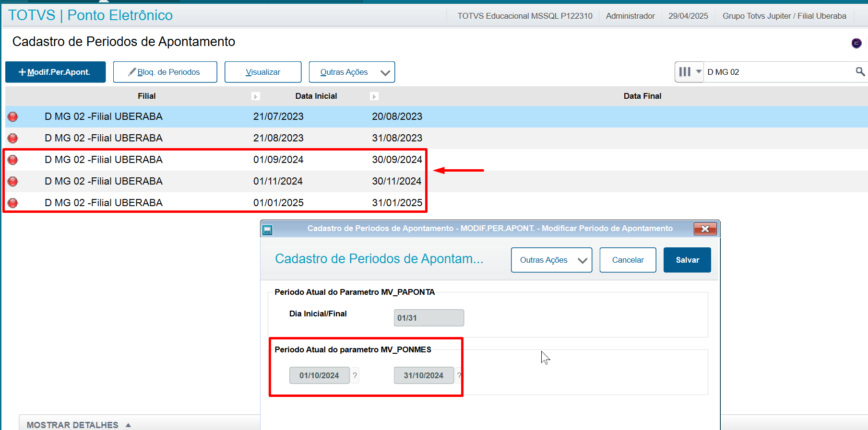Image resolution: width=868 pixels, height=430 pixels.
Task: Click the start date 21/08/2023
Action: 278,138
